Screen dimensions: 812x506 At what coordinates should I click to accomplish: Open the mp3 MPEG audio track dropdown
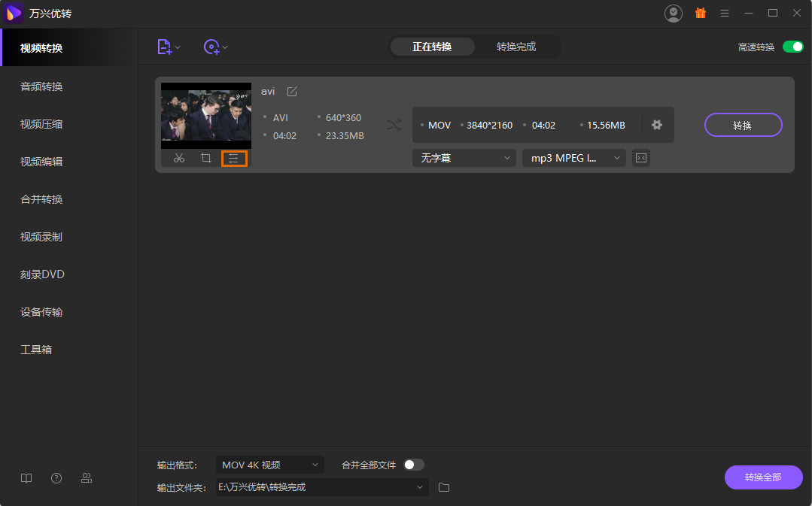[x=573, y=158]
